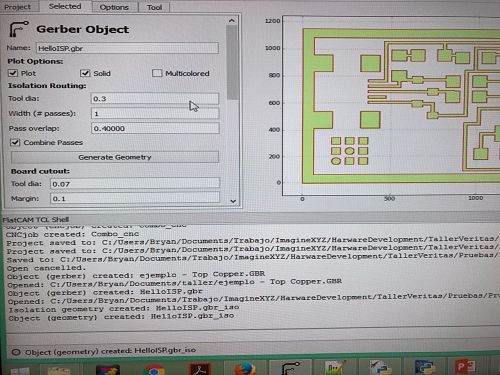Click the 'Board cutout:' section heading
The height and width of the screenshot is (375, 500).
coord(40,171)
